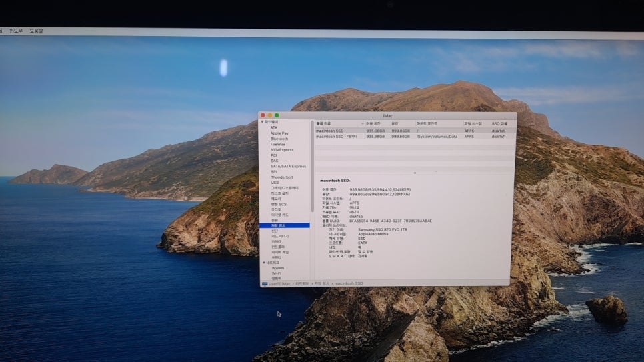
Task: Click the bold macintosh SSD details heading
Action: [335, 181]
